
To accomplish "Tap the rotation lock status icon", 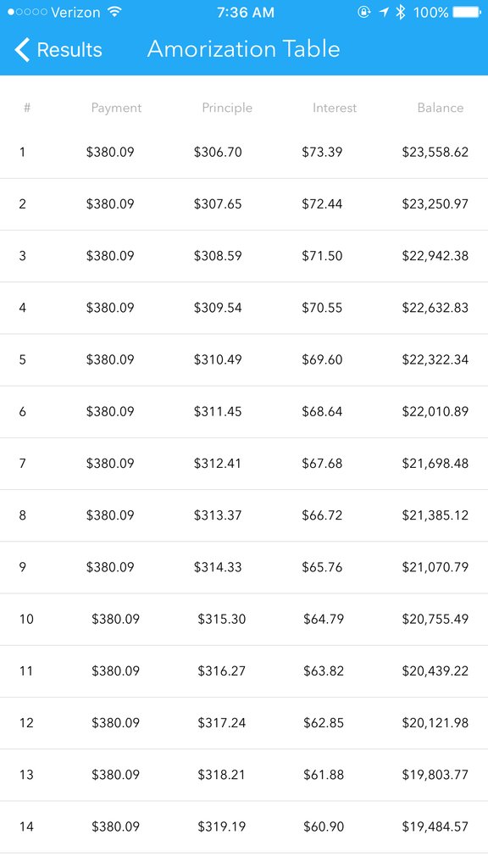I will 363,12.
